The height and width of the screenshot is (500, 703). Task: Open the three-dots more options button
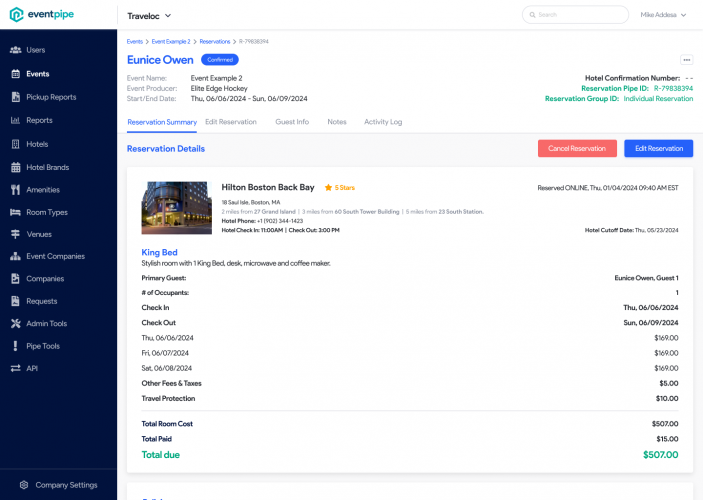pos(686,60)
